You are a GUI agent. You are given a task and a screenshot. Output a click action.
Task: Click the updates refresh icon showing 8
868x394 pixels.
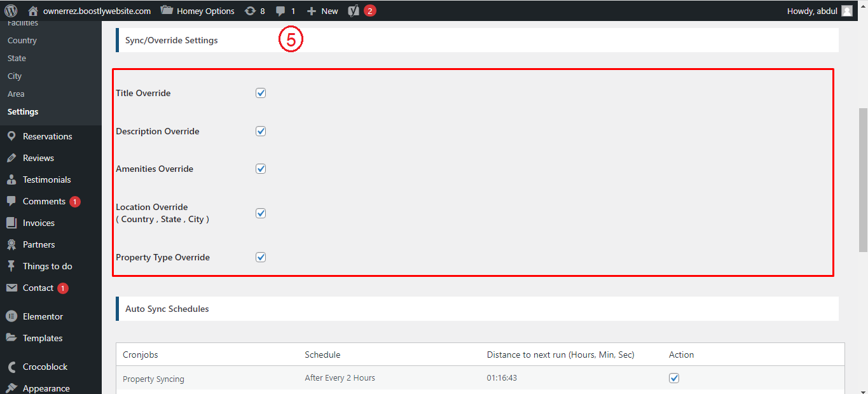[x=250, y=11]
